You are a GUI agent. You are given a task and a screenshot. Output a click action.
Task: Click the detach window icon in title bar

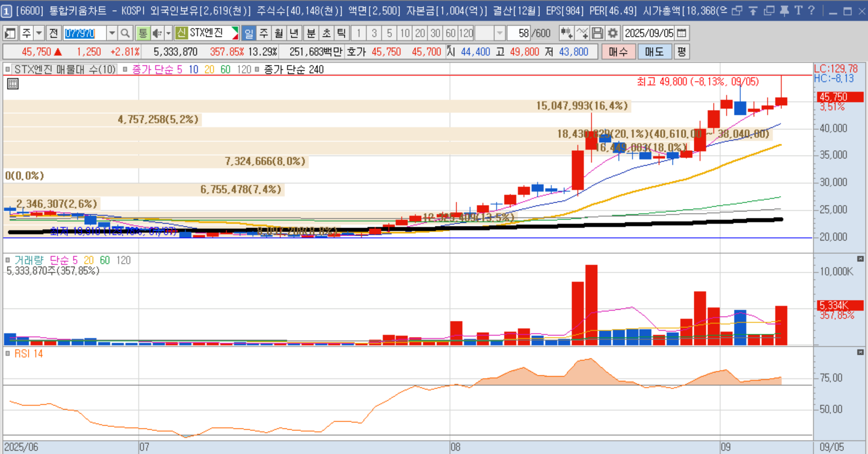click(737, 11)
